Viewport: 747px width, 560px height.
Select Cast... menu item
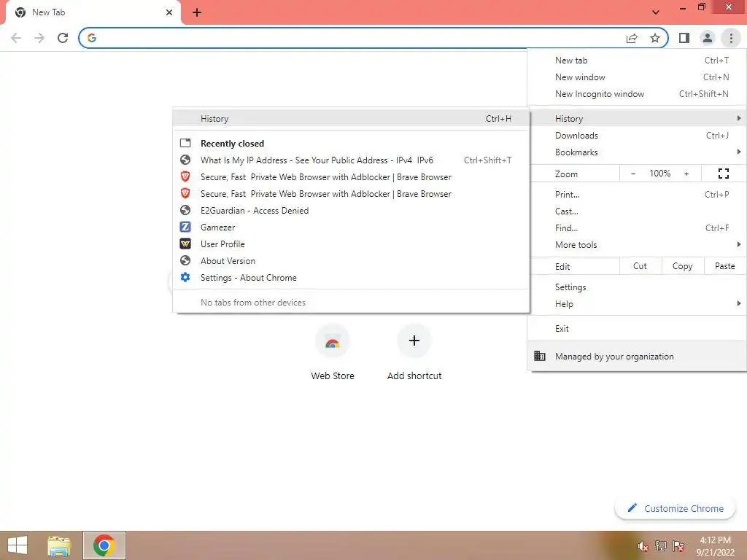[x=637, y=211]
